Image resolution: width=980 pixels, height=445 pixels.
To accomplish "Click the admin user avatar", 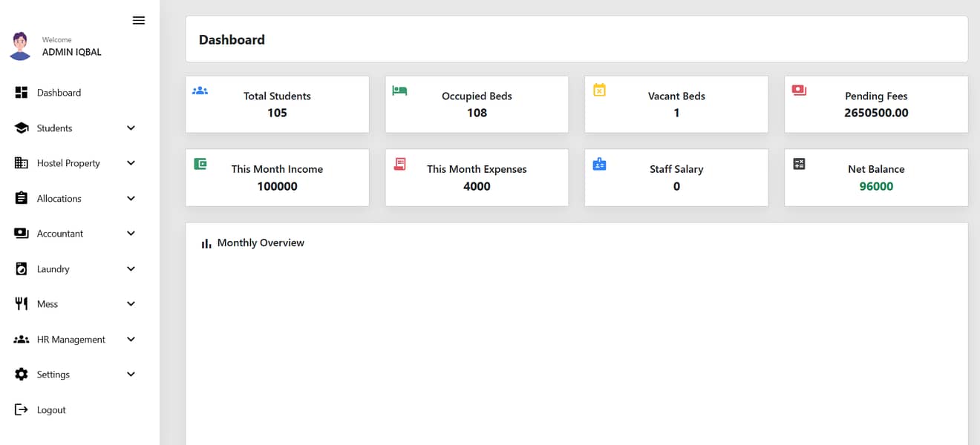I will (x=20, y=46).
